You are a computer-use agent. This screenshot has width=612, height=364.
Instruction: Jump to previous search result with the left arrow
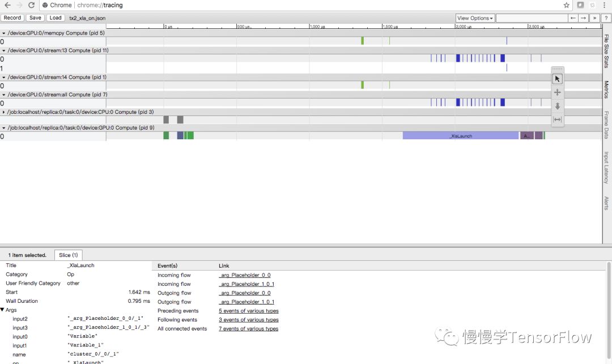tap(572, 18)
